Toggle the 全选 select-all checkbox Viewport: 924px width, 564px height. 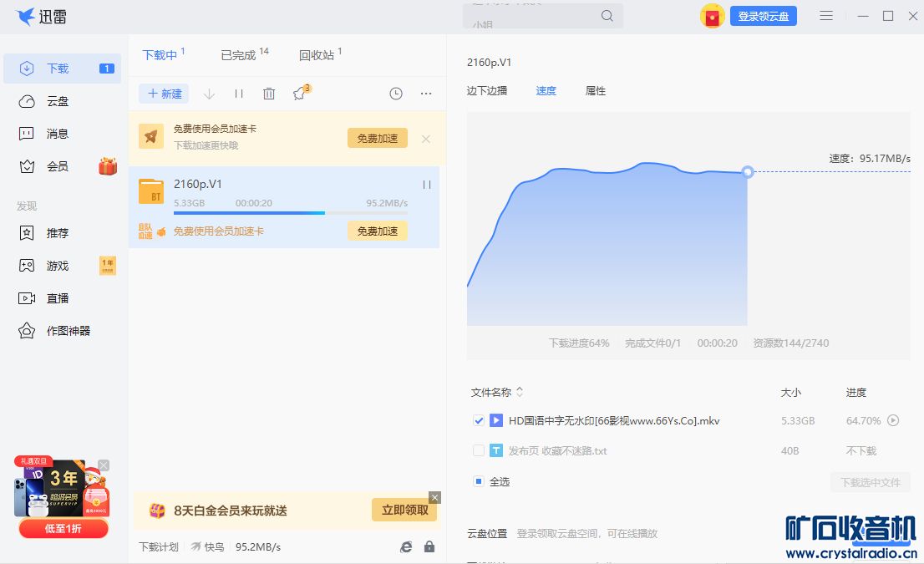pyautogui.click(x=479, y=481)
